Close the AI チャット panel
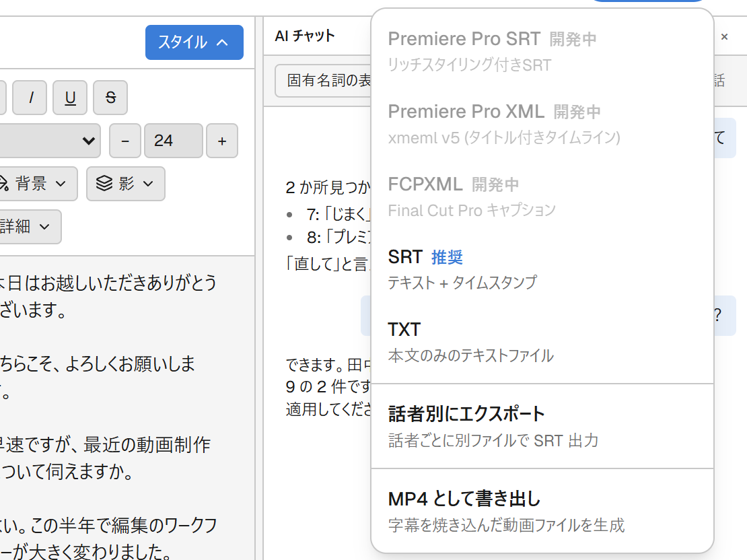This screenshot has width=747, height=560. pos(724,37)
